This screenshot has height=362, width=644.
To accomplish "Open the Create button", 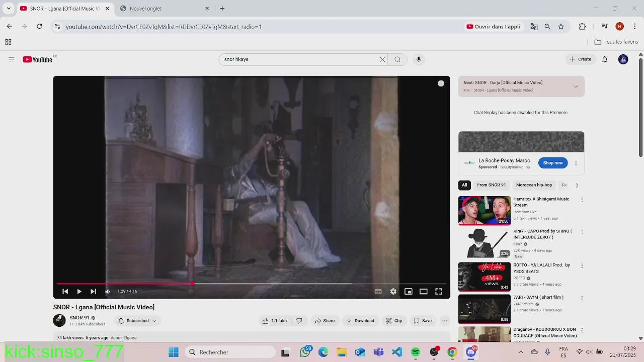I will tap(580, 59).
